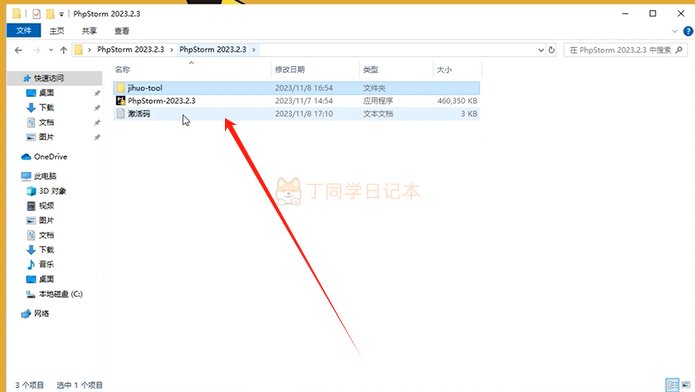Open pinned 图片 under quick access
The height and width of the screenshot is (392, 695).
(46, 137)
